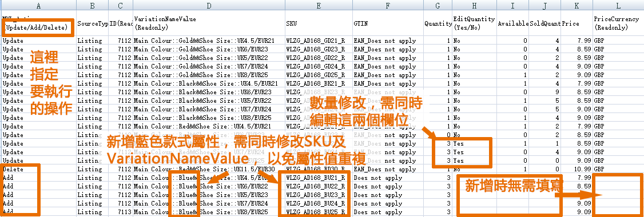Select variation Gold Shoe Size UK5/EUR22 cell
The width and height of the screenshot is (644, 217).
209,58
